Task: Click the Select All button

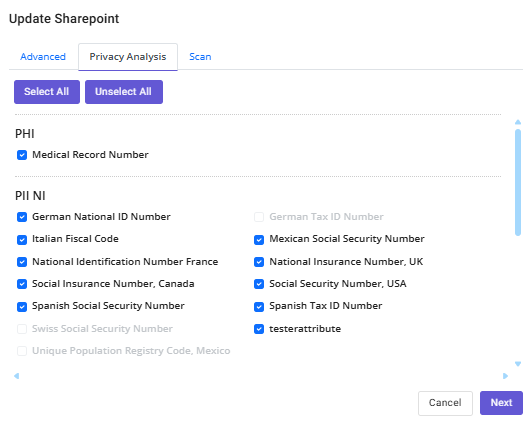Action: [47, 92]
